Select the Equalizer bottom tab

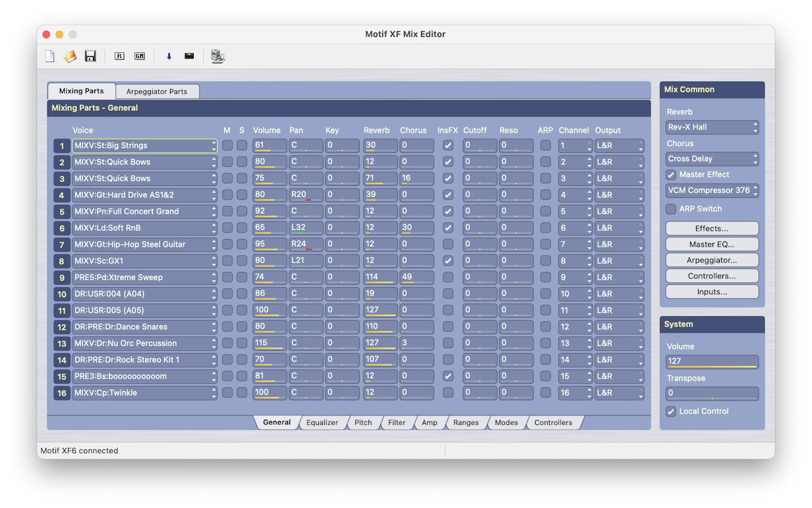[x=322, y=423]
